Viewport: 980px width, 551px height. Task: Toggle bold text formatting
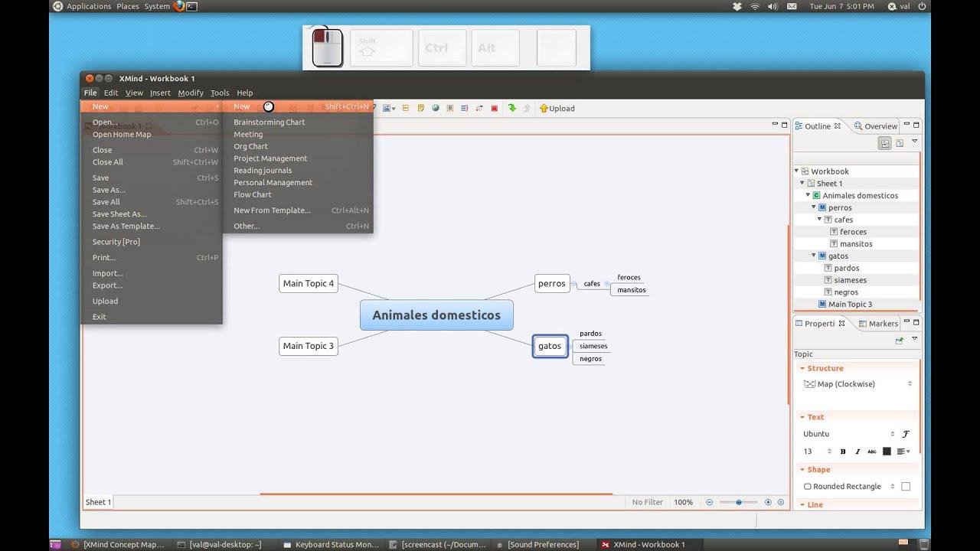click(x=843, y=452)
